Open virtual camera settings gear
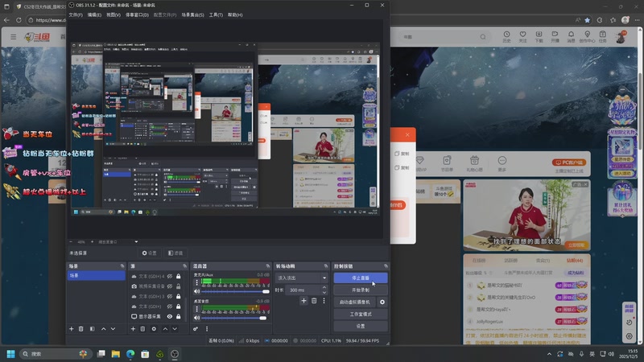This screenshot has height=362, width=644. [x=382, y=302]
